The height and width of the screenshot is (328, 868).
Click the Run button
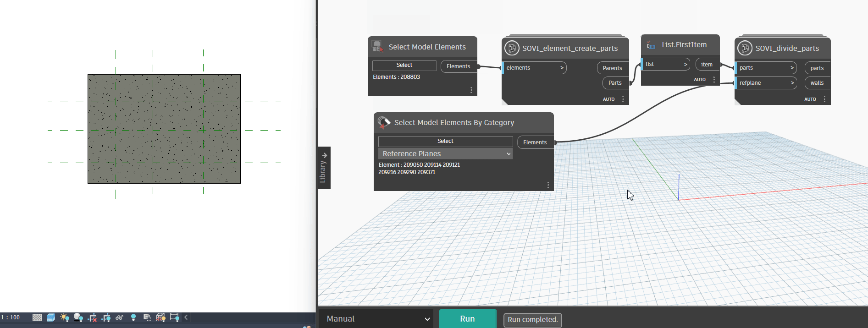(467, 319)
